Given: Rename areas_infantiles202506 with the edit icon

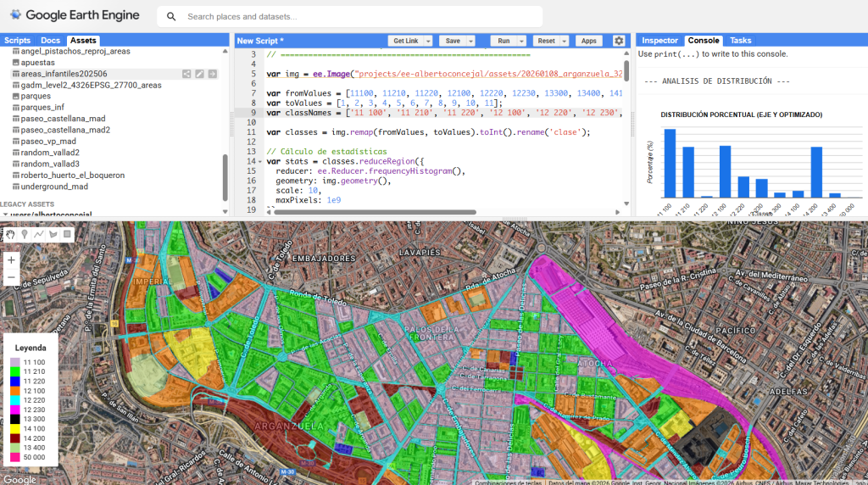Looking at the screenshot, I should pyautogui.click(x=200, y=74).
